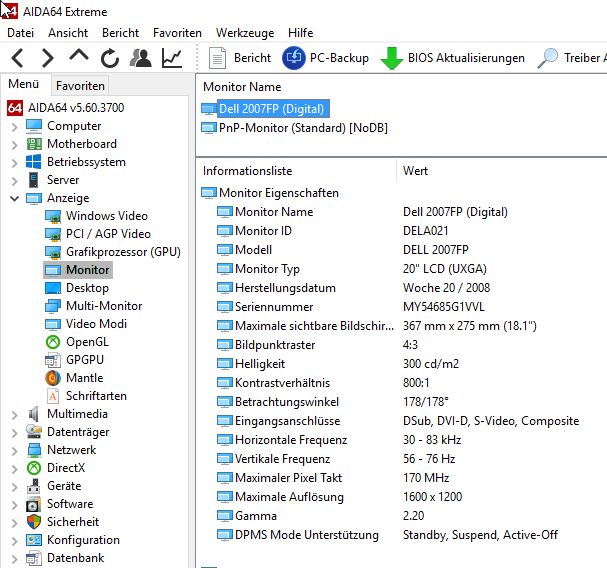Expand the Betriebssystem tree node
Viewport: 607px width, 568px height.
15,163
